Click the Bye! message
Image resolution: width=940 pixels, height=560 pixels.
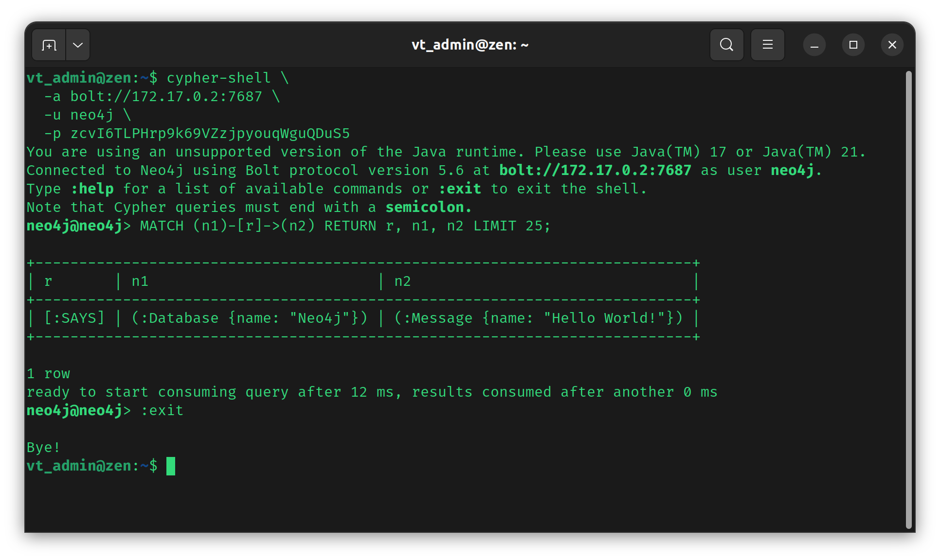coord(44,447)
